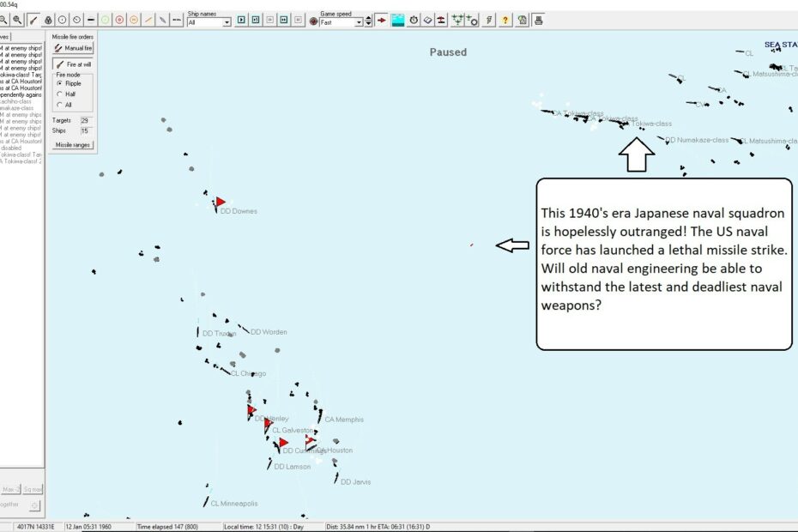Click the Manual fire button

pos(73,49)
